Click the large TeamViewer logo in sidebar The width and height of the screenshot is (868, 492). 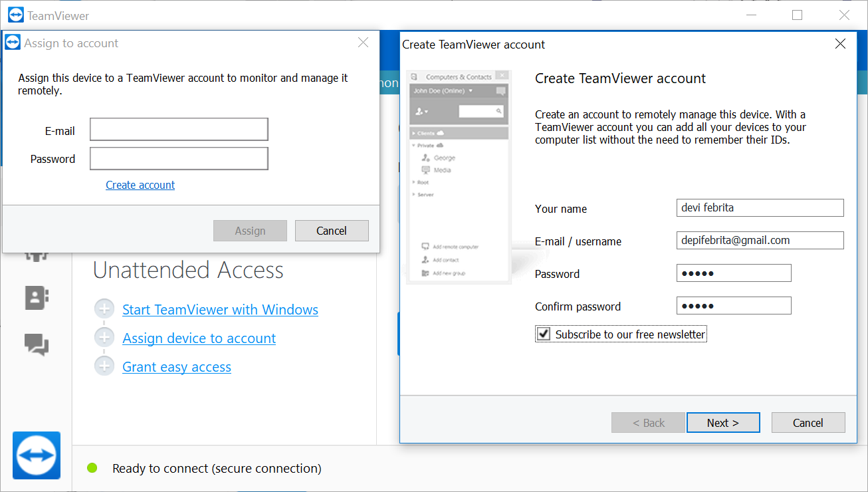(x=37, y=455)
